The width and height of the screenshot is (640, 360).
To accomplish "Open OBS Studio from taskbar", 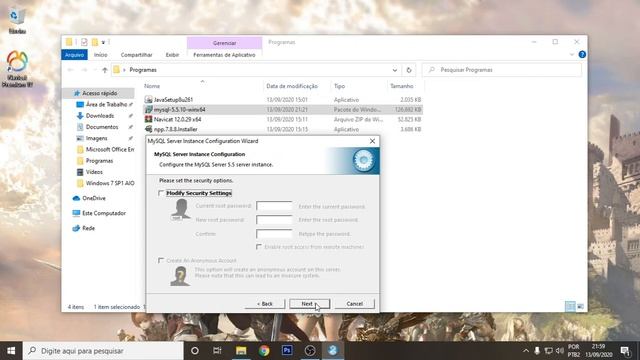I will (x=310, y=351).
